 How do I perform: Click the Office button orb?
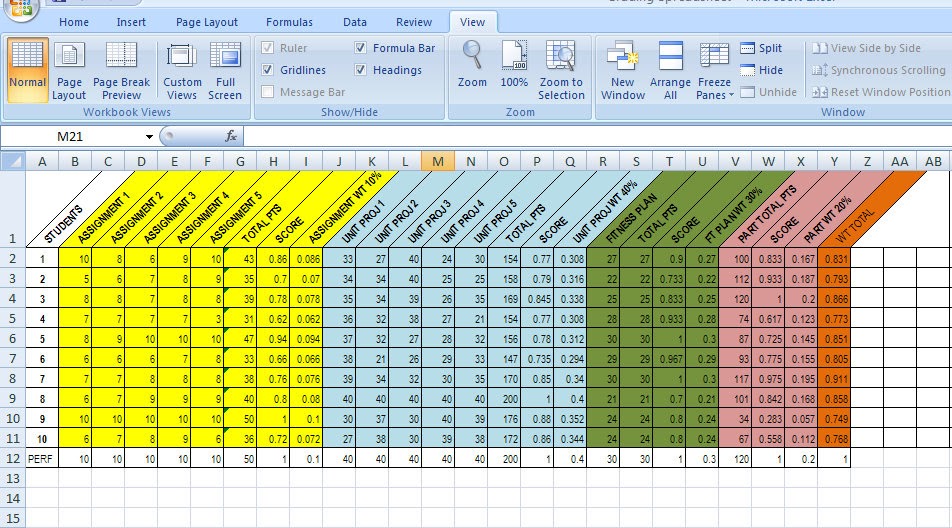point(21,7)
